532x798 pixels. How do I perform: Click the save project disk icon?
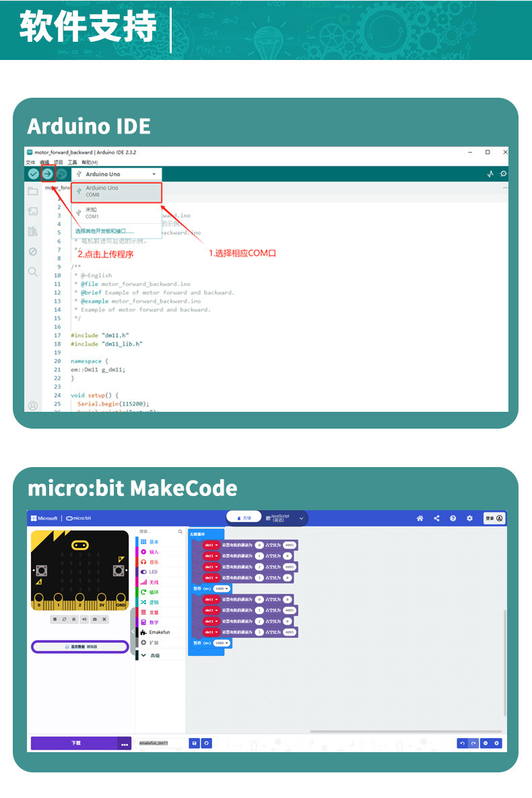tap(194, 743)
